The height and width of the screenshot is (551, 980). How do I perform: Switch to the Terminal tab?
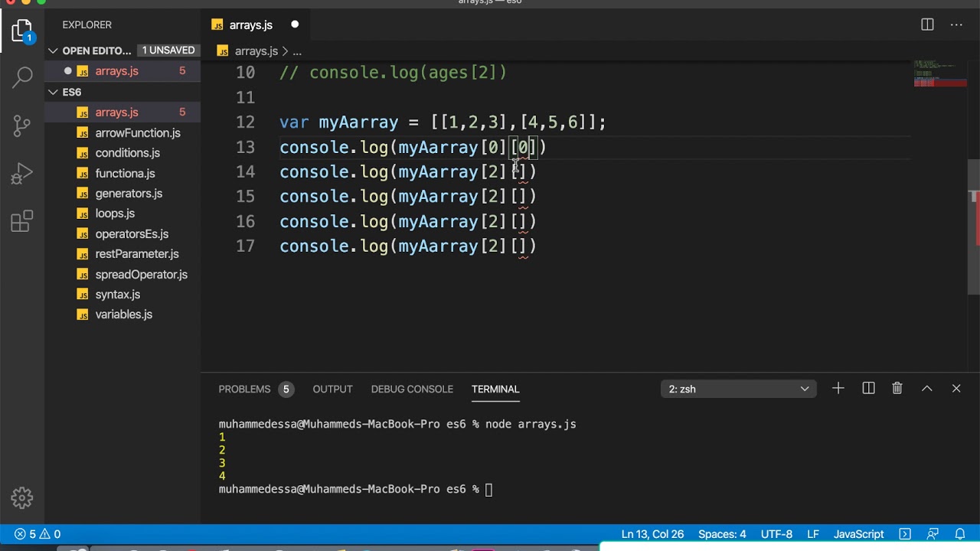click(x=495, y=389)
